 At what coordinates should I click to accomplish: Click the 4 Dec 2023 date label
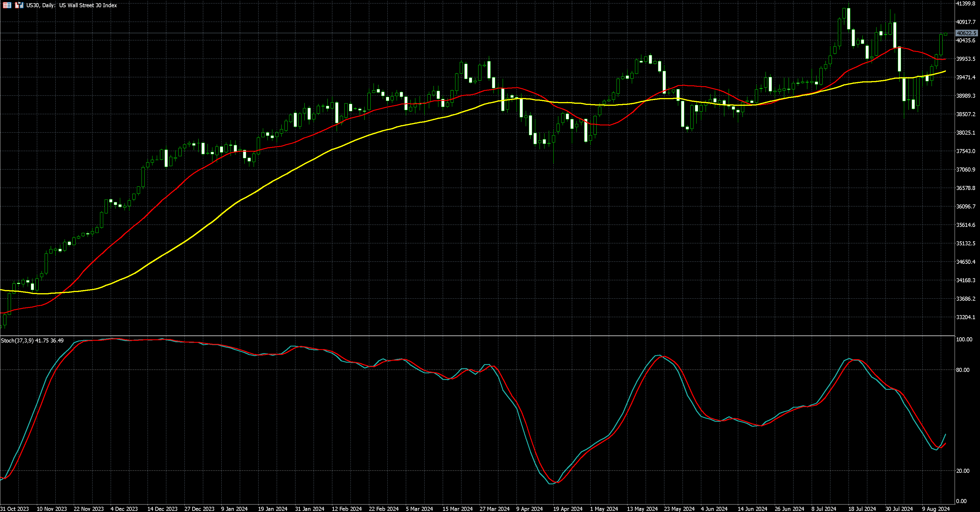coord(124,509)
